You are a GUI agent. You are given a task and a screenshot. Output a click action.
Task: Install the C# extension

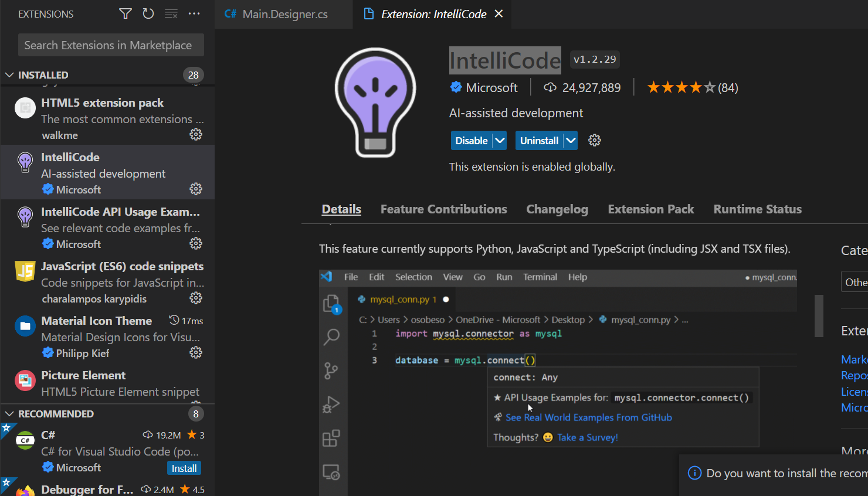tap(184, 468)
